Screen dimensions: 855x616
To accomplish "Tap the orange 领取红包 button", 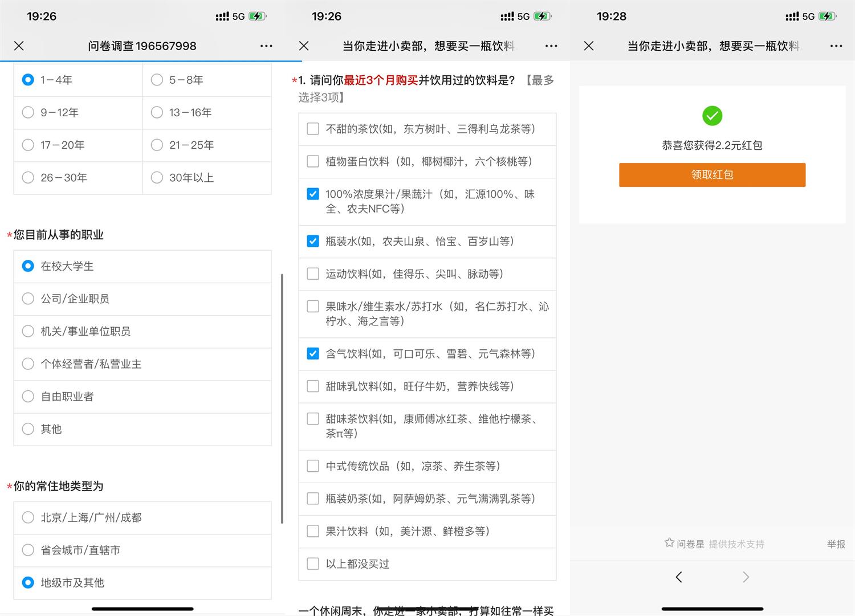I will 712,174.
